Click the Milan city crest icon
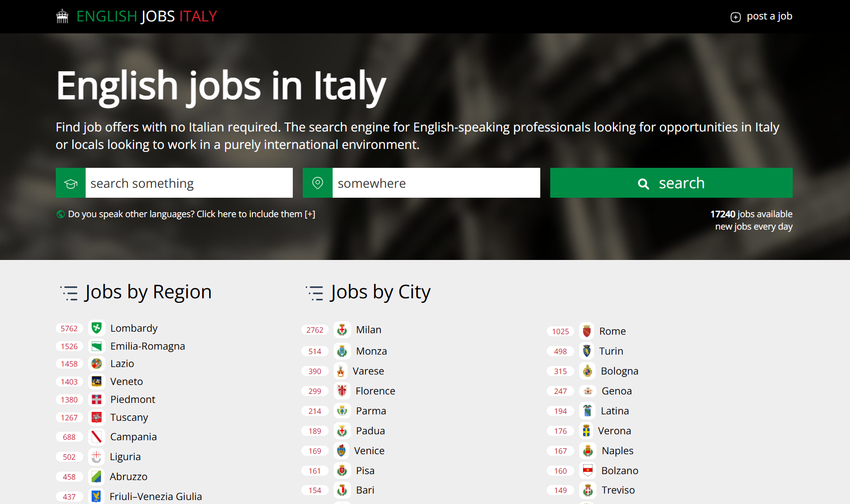 pyautogui.click(x=342, y=329)
